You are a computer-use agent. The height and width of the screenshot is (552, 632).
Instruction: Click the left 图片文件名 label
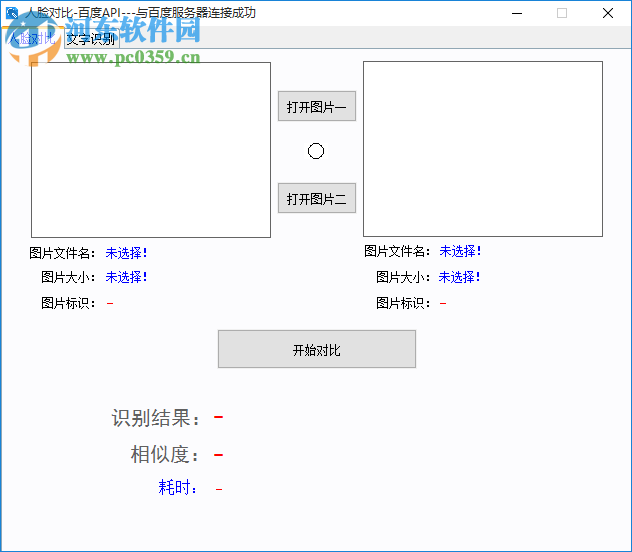tap(62, 253)
